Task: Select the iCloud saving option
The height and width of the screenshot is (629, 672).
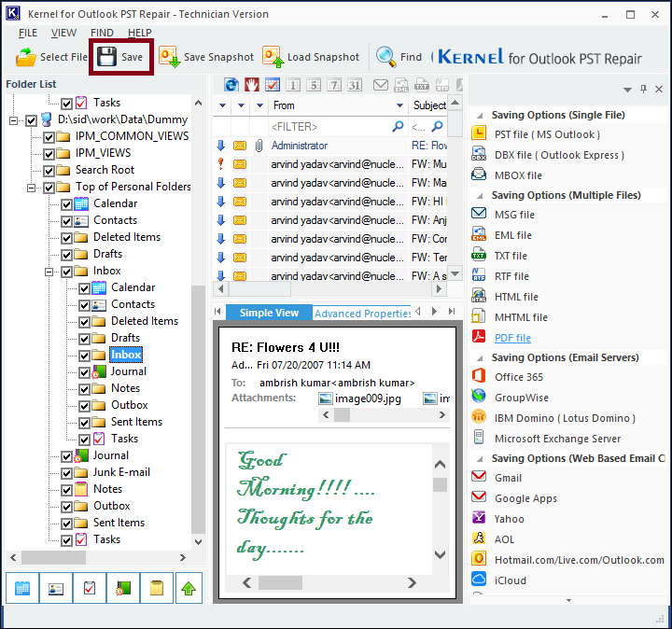Action: (511, 580)
